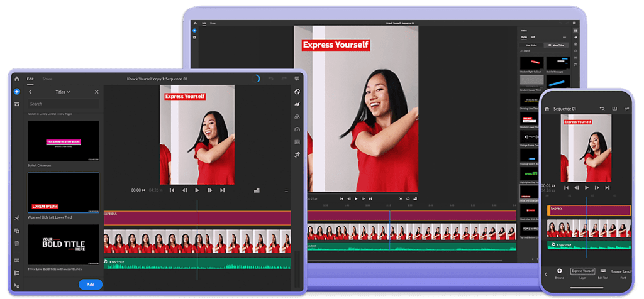Image resolution: width=644 pixels, height=299 pixels.
Task: Click the trash delete icon on tablet sidebar
Action: click(x=17, y=243)
